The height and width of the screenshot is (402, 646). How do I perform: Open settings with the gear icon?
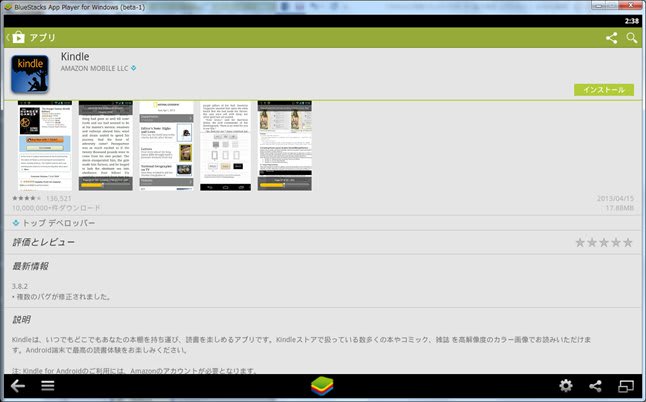pyautogui.click(x=566, y=386)
